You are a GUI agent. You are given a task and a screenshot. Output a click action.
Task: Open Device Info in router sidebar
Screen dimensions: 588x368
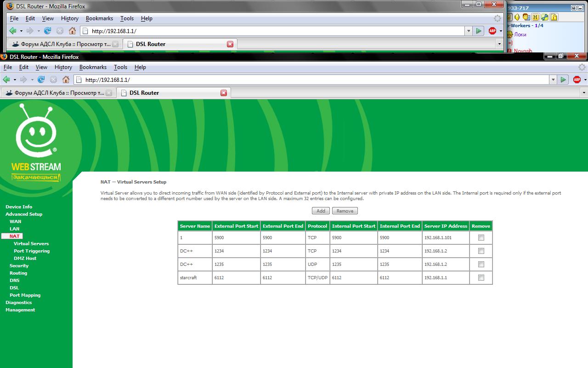[19, 207]
